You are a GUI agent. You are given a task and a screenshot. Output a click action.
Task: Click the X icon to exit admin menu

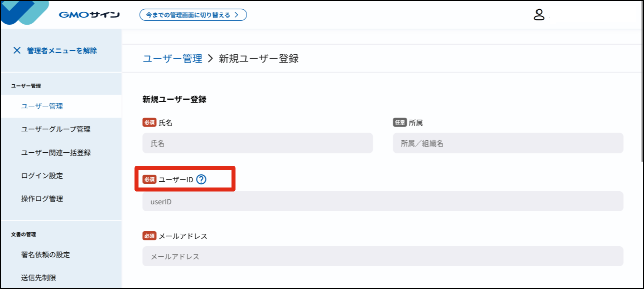pos(17,50)
